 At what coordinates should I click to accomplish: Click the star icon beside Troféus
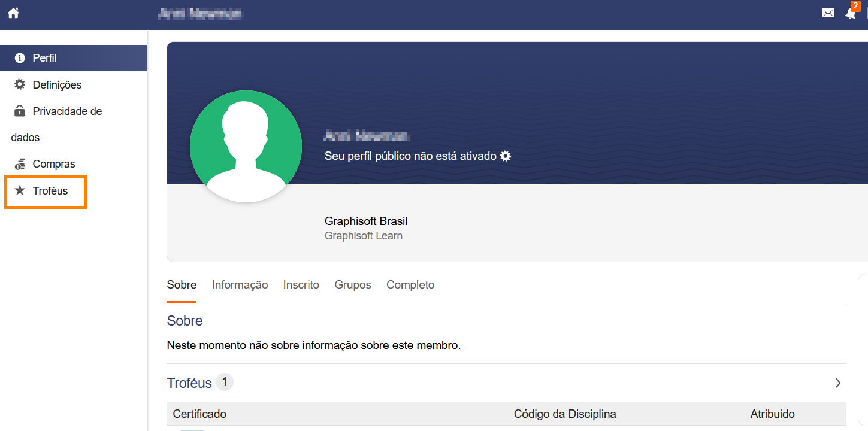point(20,190)
